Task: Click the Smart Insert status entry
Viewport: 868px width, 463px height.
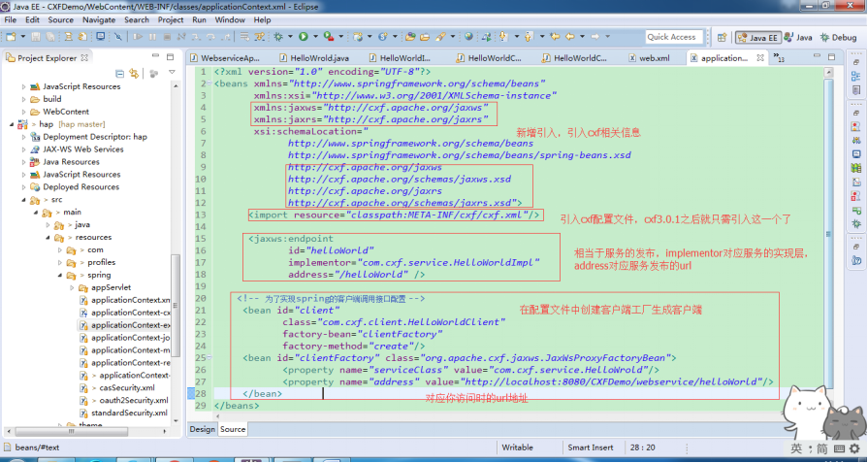Action: (x=590, y=447)
